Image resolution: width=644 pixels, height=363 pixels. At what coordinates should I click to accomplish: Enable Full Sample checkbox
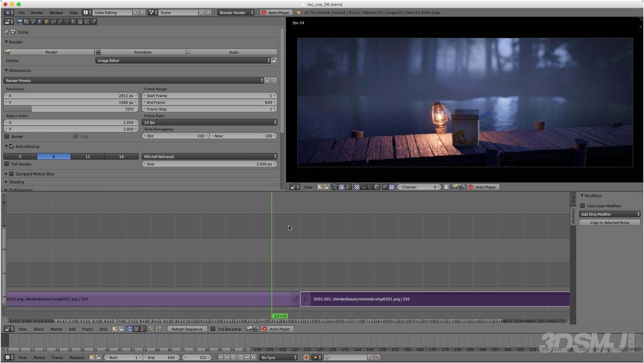click(x=7, y=164)
